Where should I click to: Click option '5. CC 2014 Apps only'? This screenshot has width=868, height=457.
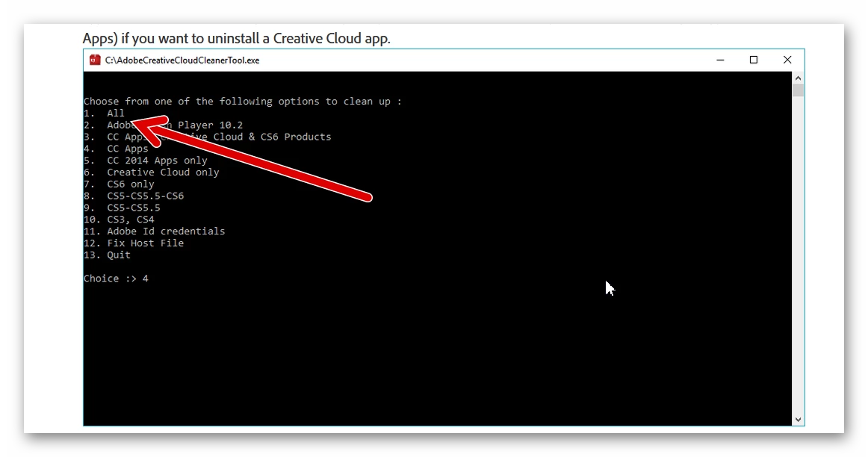pyautogui.click(x=146, y=161)
